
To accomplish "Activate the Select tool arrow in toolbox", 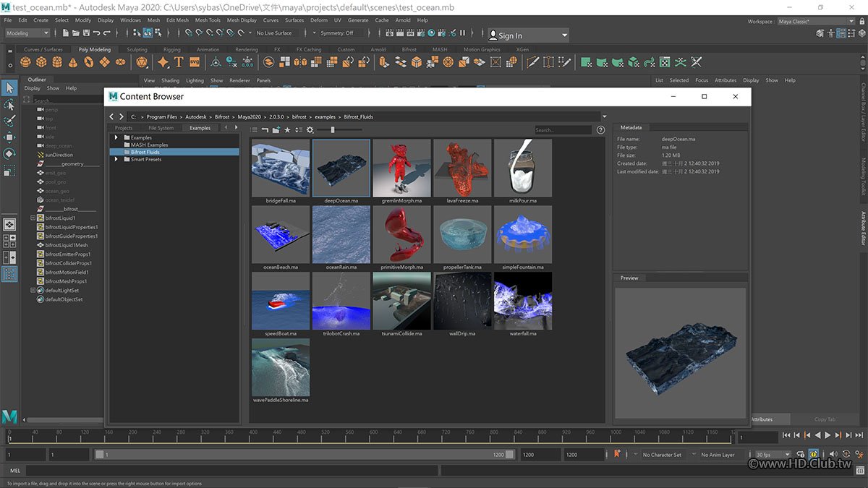I will (9, 87).
